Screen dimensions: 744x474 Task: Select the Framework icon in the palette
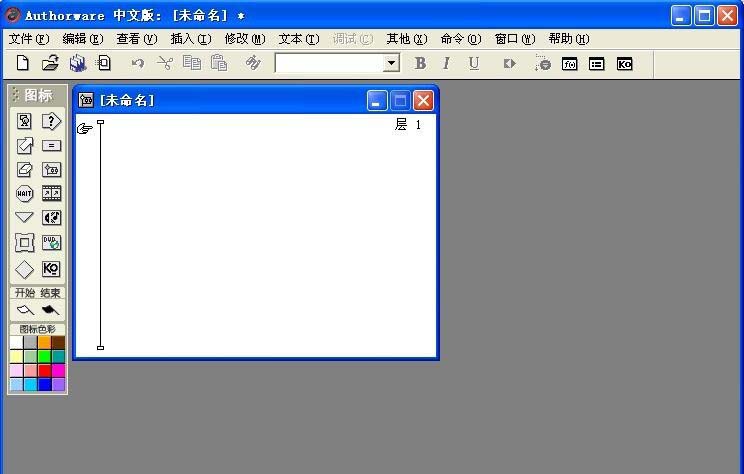(24, 242)
